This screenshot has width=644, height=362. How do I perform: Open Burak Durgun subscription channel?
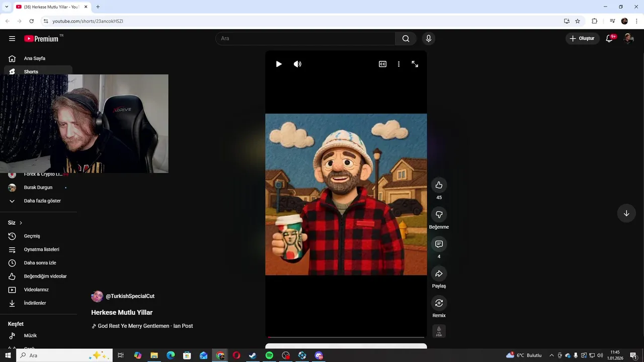pyautogui.click(x=38, y=188)
